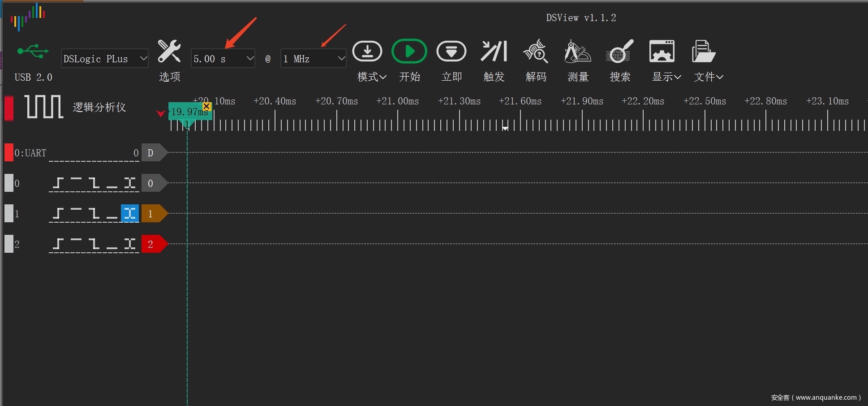
Task: Click the 立即 instant capture icon
Action: pos(451,52)
